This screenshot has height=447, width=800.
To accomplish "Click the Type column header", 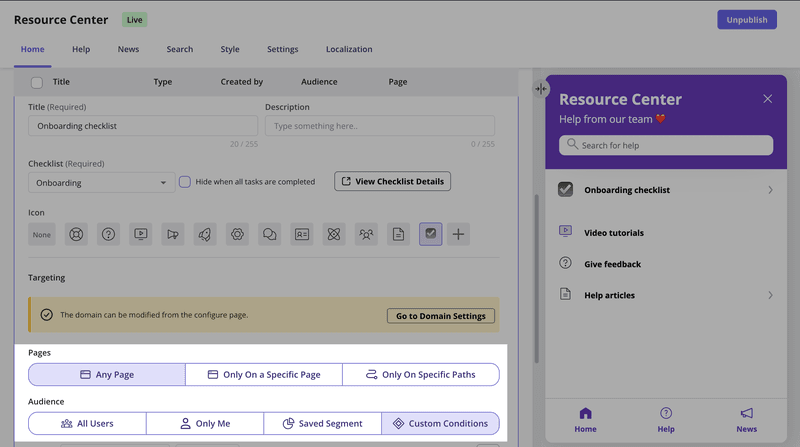I will [163, 82].
